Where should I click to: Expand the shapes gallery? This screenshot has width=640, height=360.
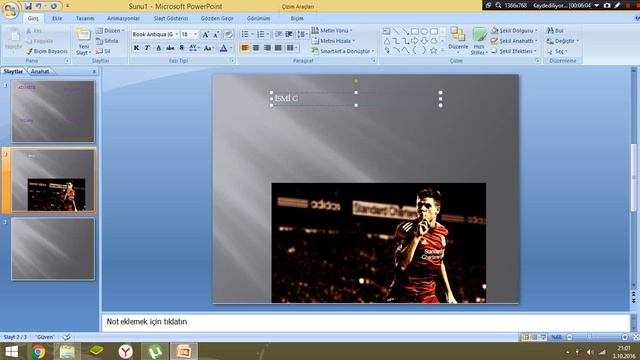[442, 51]
